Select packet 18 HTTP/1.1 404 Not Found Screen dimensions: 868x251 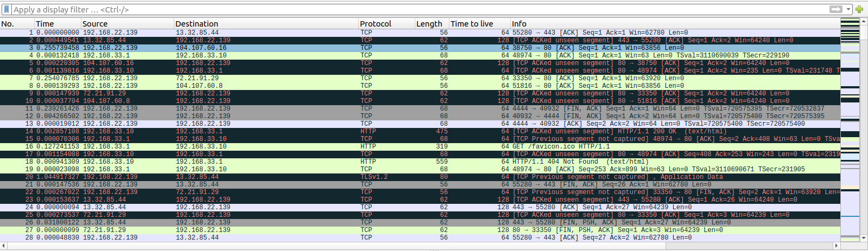tap(420, 162)
